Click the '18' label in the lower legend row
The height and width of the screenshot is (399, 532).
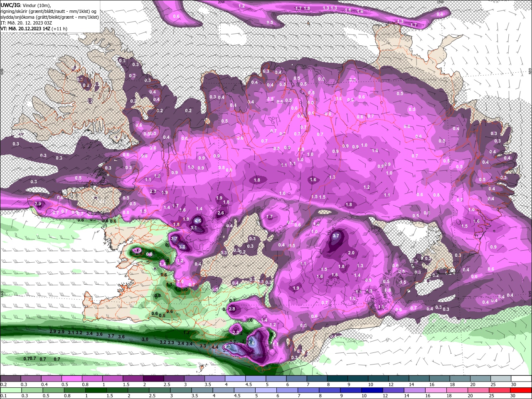(x=449, y=396)
